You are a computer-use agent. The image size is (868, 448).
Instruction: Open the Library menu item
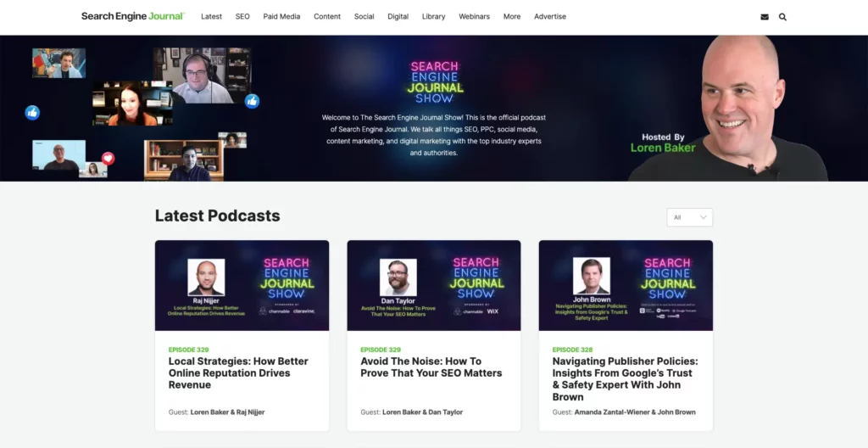click(433, 17)
